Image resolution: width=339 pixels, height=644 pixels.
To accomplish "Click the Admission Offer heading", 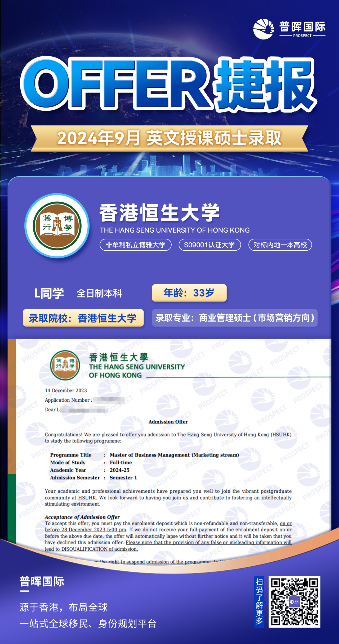I will click(168, 422).
